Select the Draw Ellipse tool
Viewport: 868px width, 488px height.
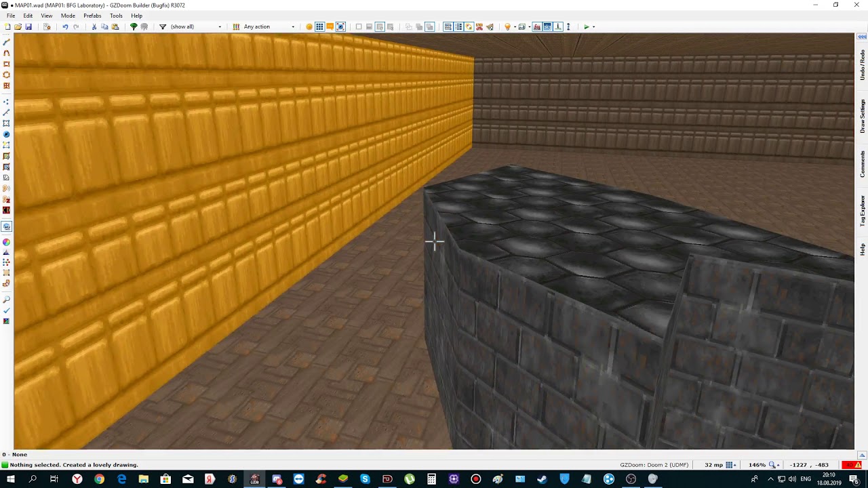point(7,75)
